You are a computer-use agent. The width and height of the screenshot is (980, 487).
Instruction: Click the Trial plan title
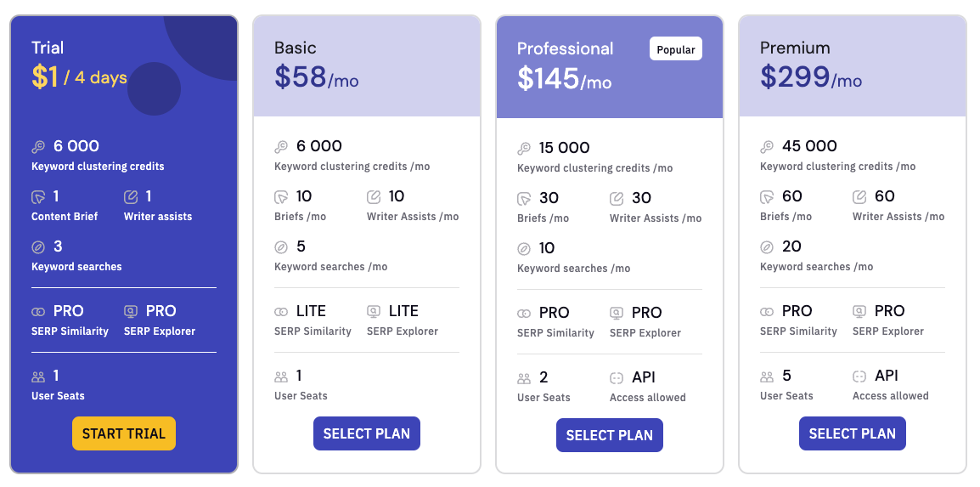click(x=48, y=48)
